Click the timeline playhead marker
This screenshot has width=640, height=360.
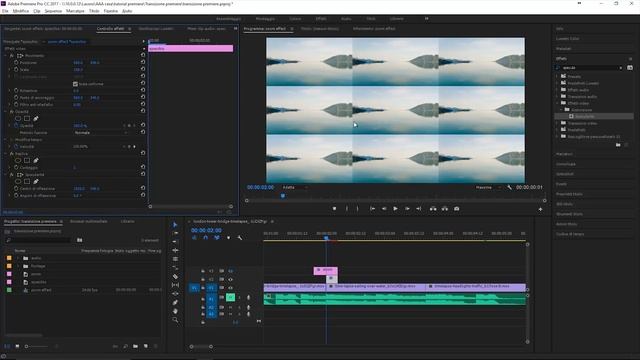tap(326, 238)
